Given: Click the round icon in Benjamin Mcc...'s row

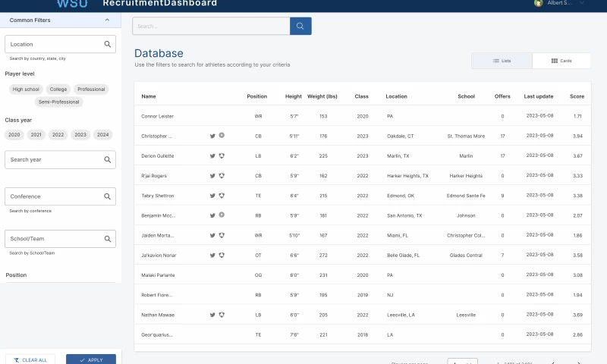Looking at the screenshot, I should (222, 215).
